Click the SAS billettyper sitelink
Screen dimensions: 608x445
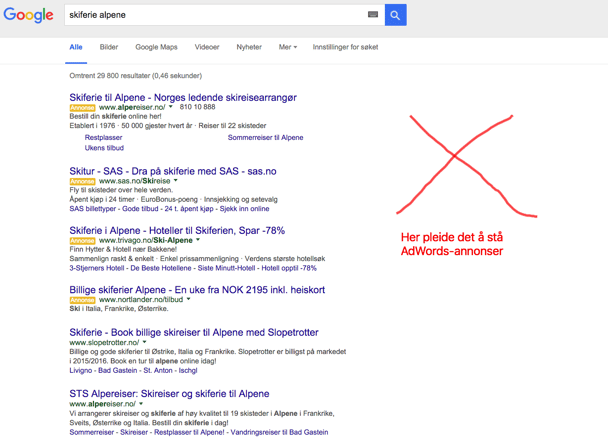(x=93, y=209)
